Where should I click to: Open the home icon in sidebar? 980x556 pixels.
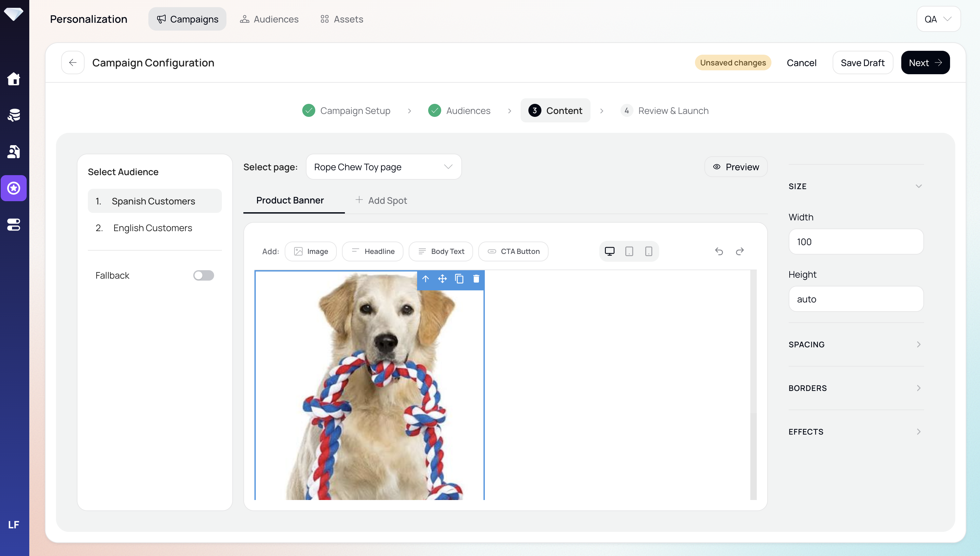pyautogui.click(x=14, y=79)
